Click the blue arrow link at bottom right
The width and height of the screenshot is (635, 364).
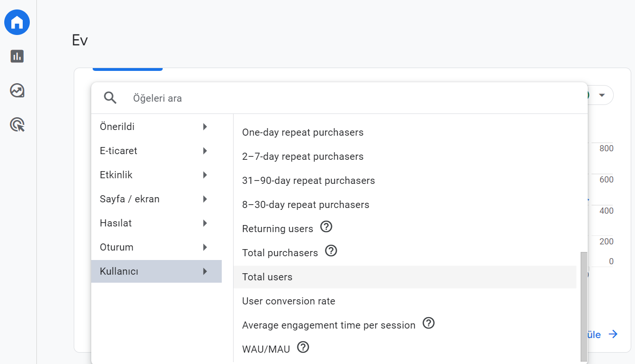coord(613,334)
